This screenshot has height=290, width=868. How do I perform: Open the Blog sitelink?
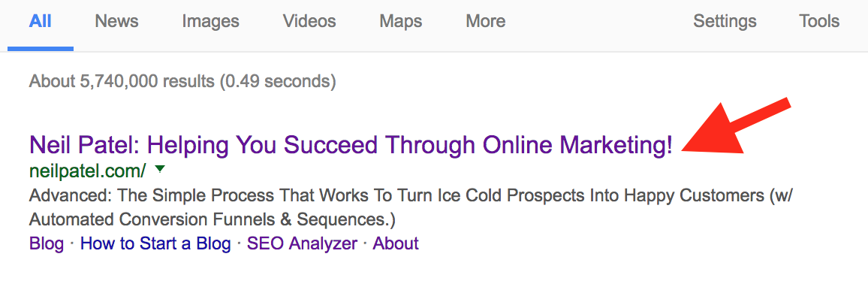click(x=47, y=243)
